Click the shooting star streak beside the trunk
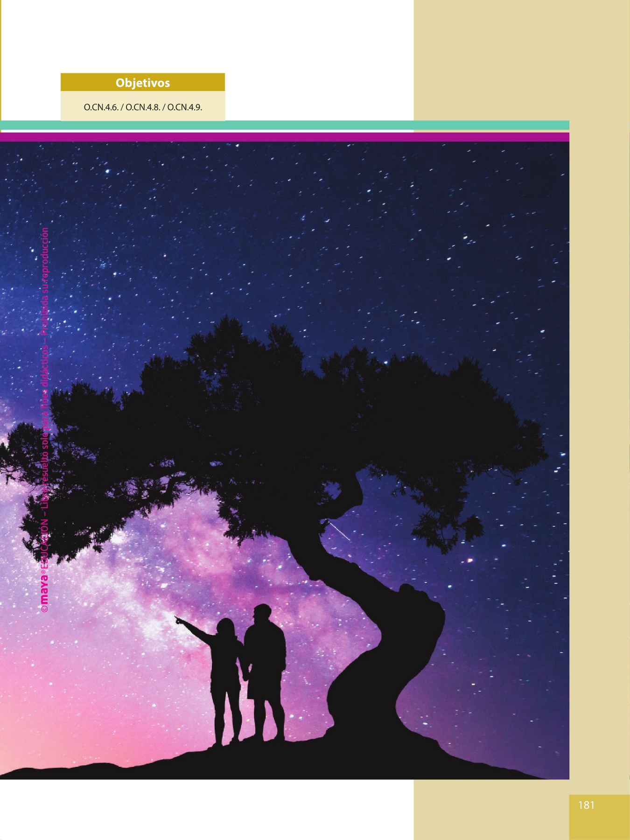This screenshot has width=630, height=840. [x=339, y=531]
